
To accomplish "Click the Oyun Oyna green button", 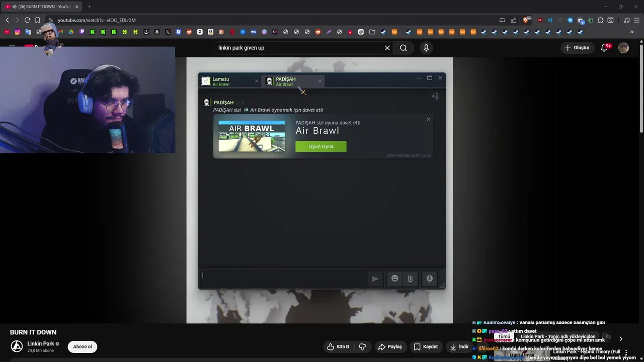I will tap(321, 146).
